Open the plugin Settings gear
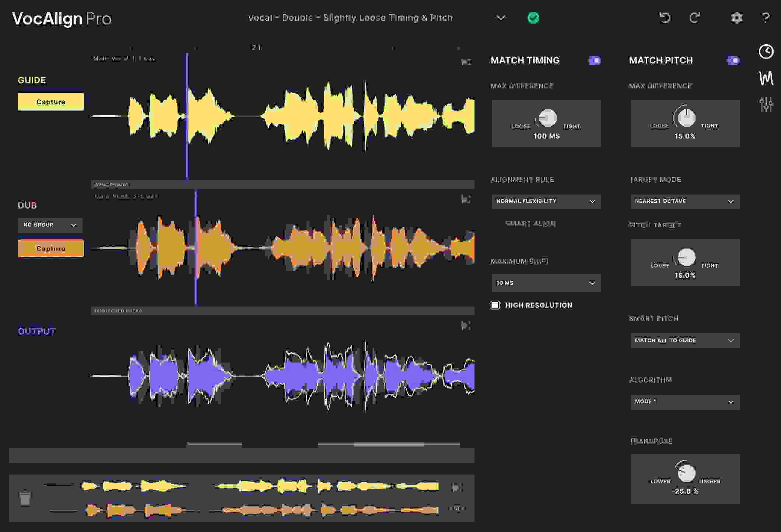Viewport: 781px width, 532px height. tap(736, 17)
